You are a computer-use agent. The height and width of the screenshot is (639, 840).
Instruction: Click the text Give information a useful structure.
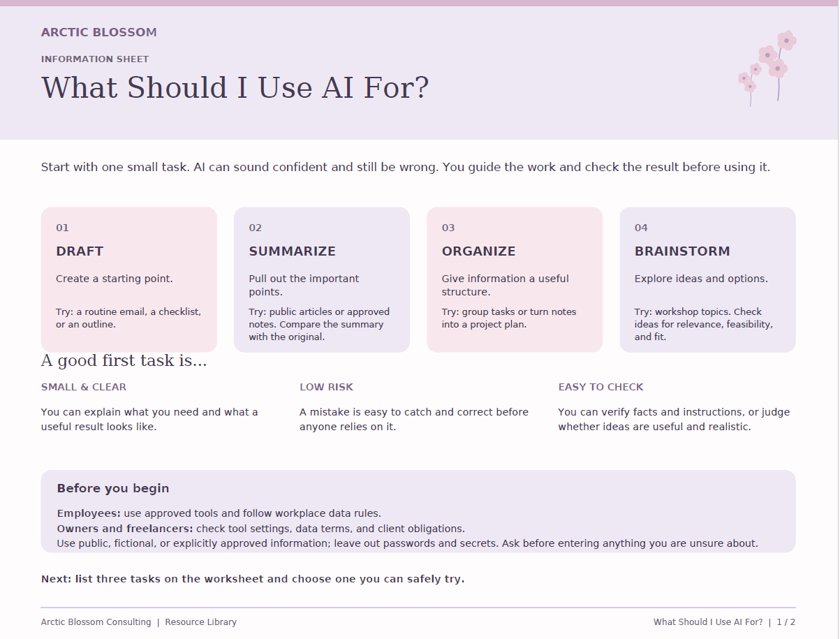505,285
